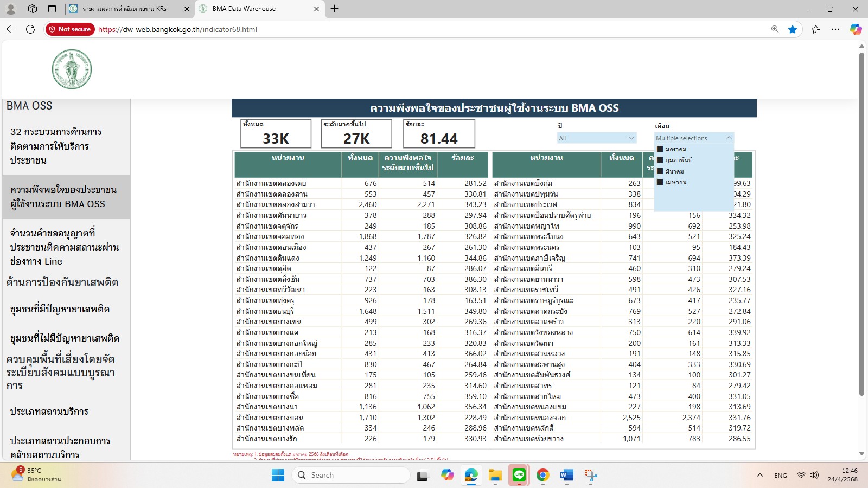
Task: Open จำนวนคำขออนุญาต Line channel menu item
Action: click(x=66, y=247)
